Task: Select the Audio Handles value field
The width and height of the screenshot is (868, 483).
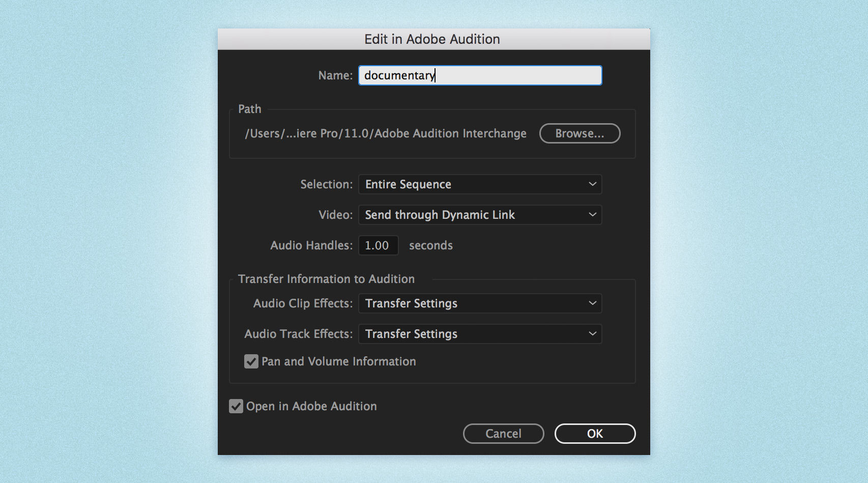Action: click(378, 245)
